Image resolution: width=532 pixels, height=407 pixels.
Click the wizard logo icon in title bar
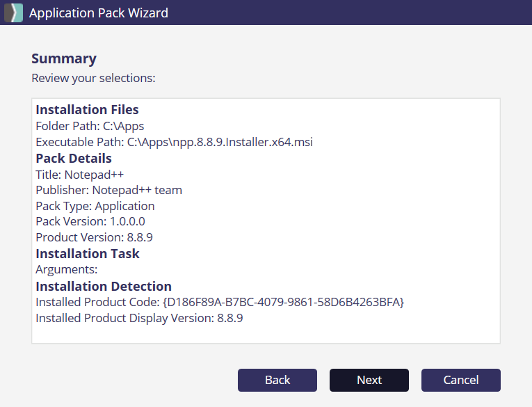[13, 13]
